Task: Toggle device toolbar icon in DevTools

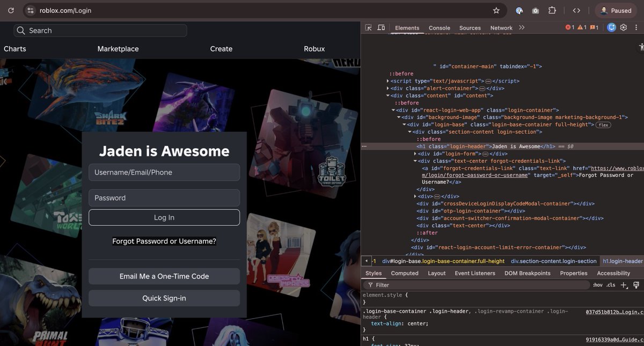Action: pos(381,27)
